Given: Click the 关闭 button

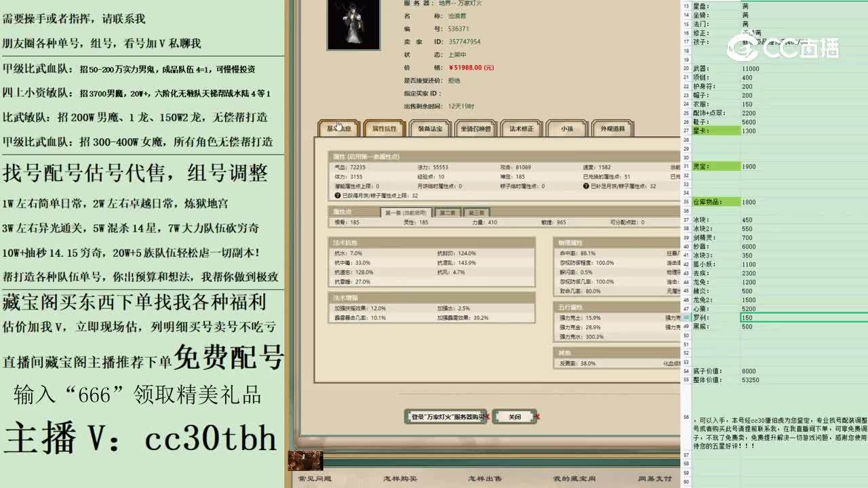Looking at the screenshot, I should point(515,417).
